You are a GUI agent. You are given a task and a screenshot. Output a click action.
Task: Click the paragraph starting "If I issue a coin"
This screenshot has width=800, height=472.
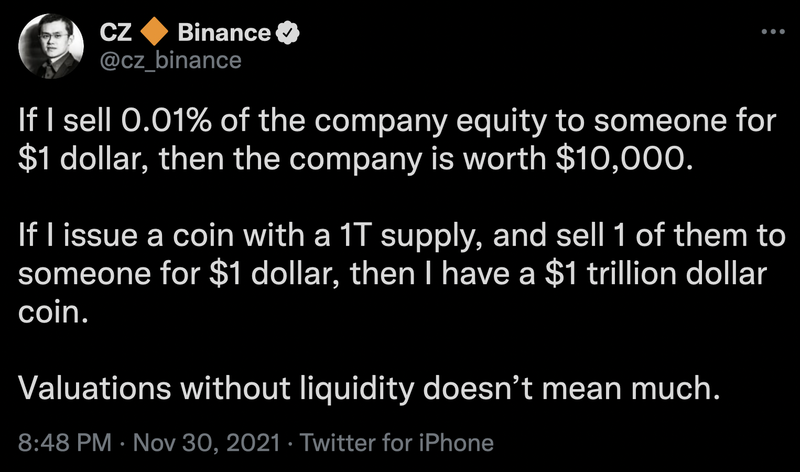[398, 274]
